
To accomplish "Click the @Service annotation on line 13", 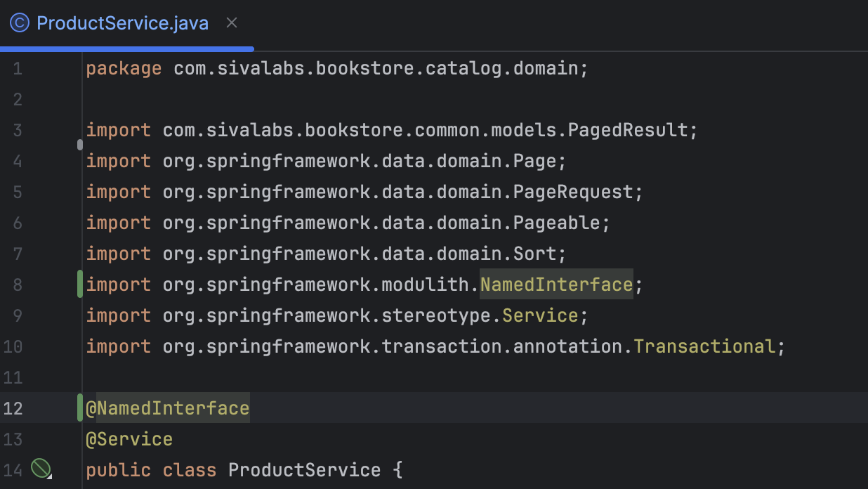I will pyautogui.click(x=129, y=438).
